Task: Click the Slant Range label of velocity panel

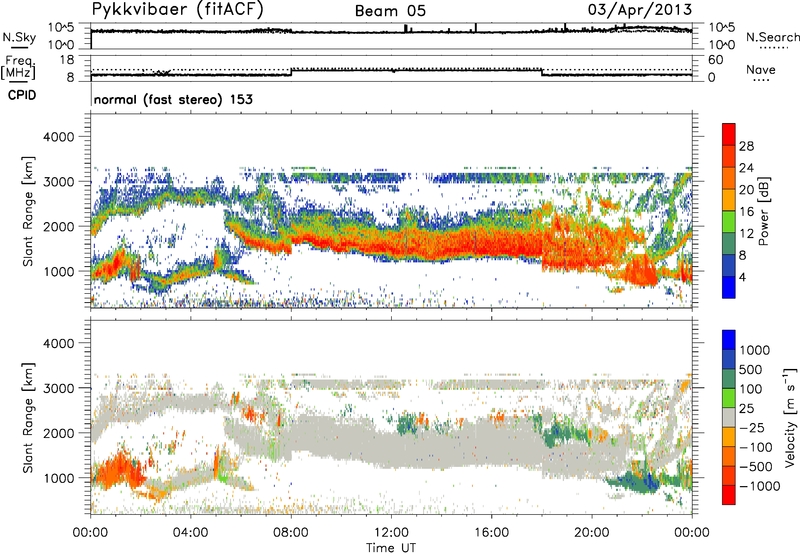Action: [28, 417]
